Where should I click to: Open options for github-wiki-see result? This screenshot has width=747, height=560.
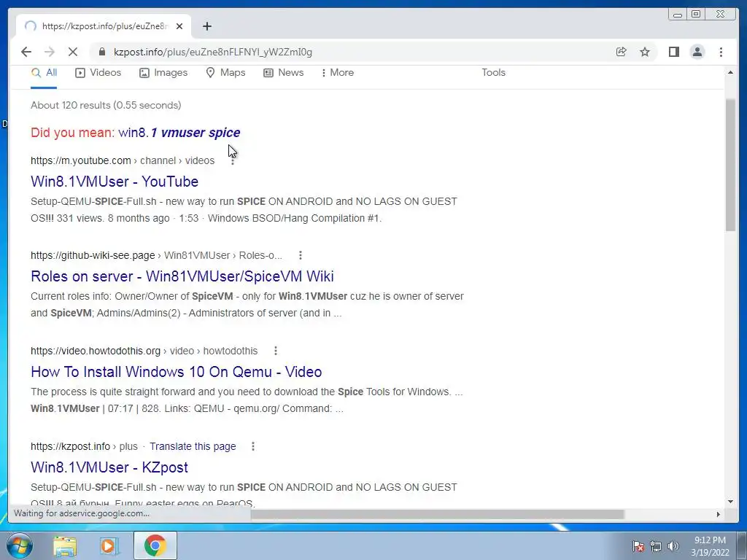coord(300,256)
